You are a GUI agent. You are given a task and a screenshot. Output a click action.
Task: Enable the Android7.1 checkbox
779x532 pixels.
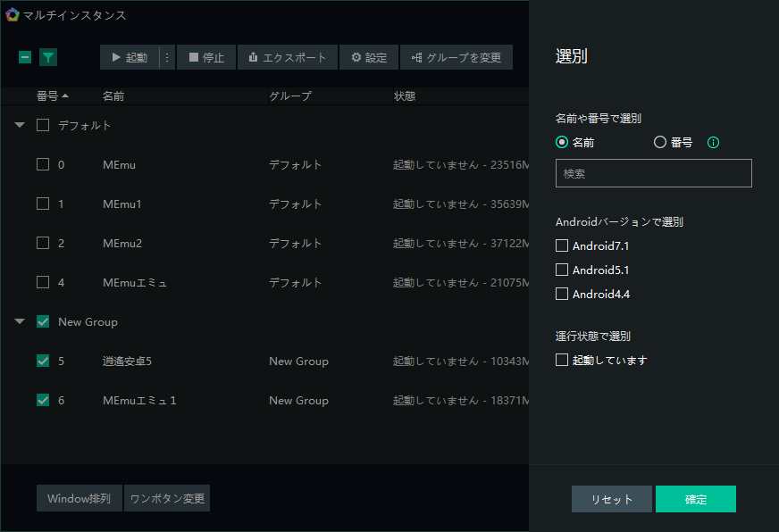[562, 245]
